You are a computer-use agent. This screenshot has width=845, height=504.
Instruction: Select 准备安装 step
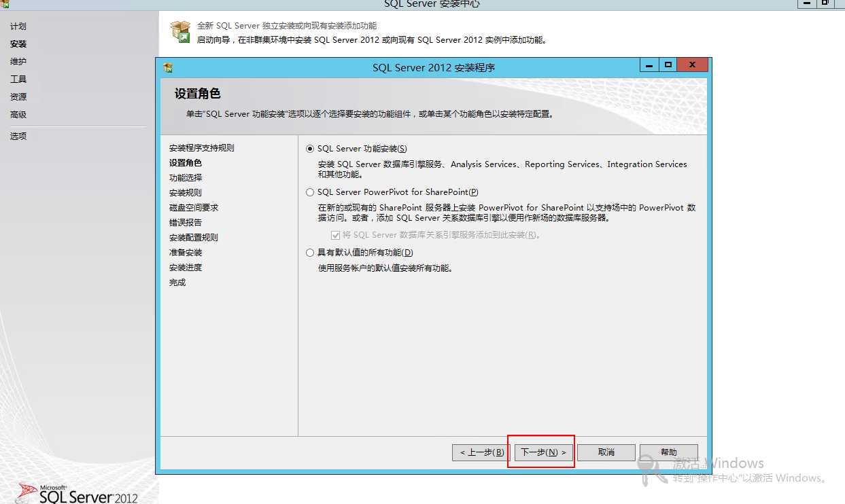click(186, 253)
